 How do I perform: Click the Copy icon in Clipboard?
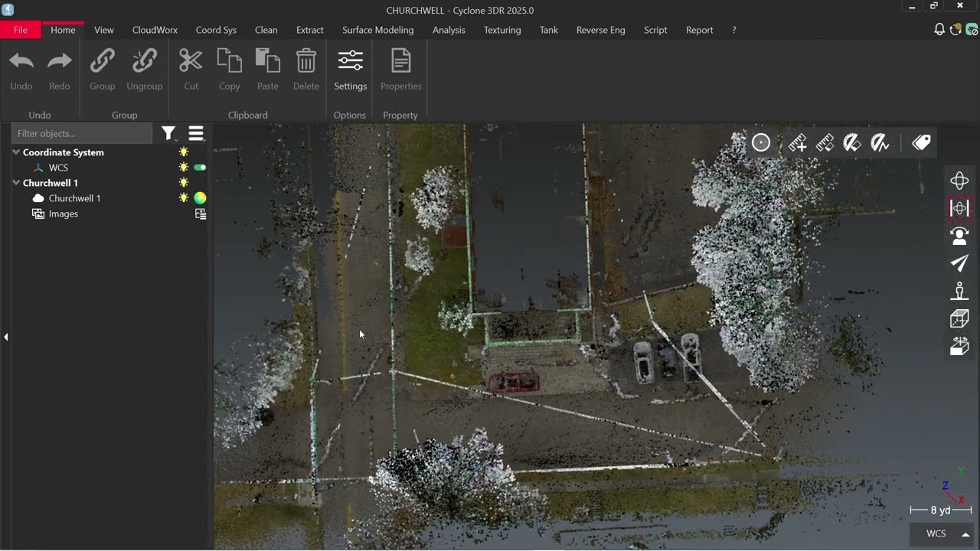pos(230,60)
